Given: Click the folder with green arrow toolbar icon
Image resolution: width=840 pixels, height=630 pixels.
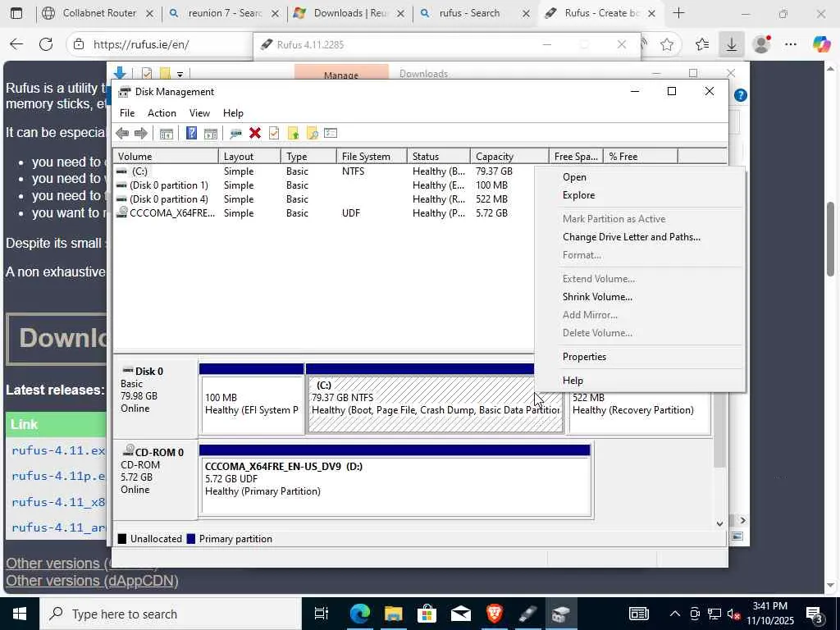Looking at the screenshot, I should click(x=293, y=134).
